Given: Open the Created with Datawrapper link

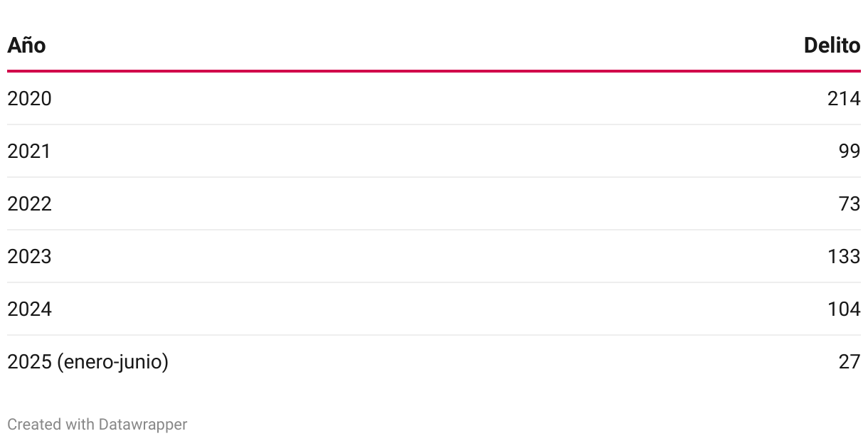Looking at the screenshot, I should click(x=97, y=425).
